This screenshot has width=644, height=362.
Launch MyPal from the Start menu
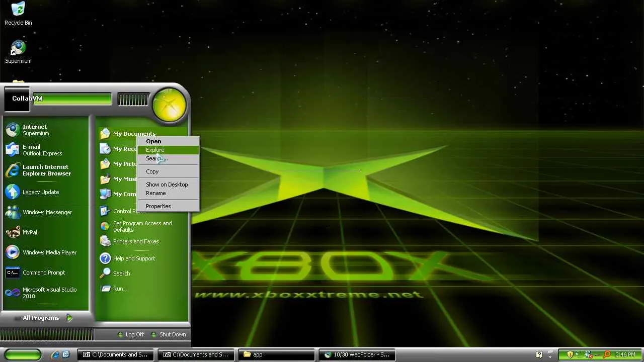pos(46,232)
